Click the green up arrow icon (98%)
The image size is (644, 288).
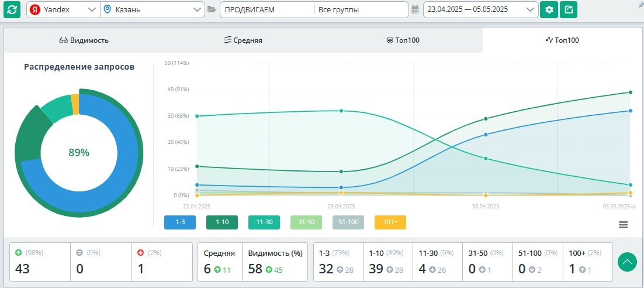tap(19, 253)
